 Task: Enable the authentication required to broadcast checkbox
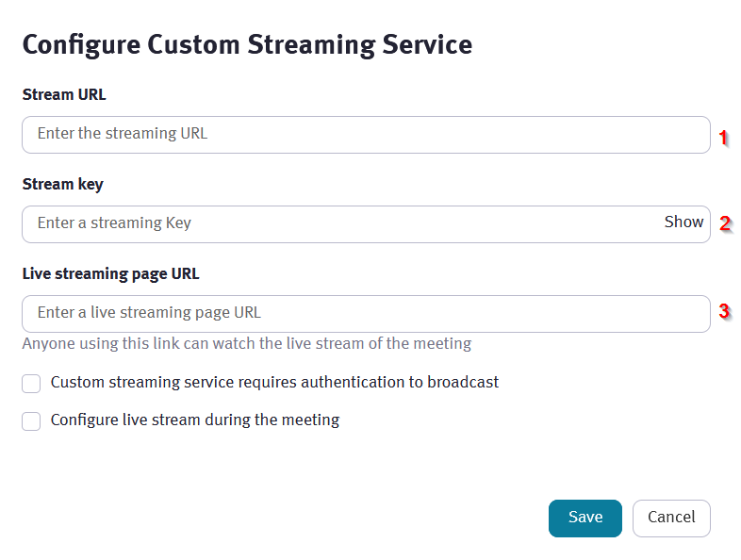[32, 384]
